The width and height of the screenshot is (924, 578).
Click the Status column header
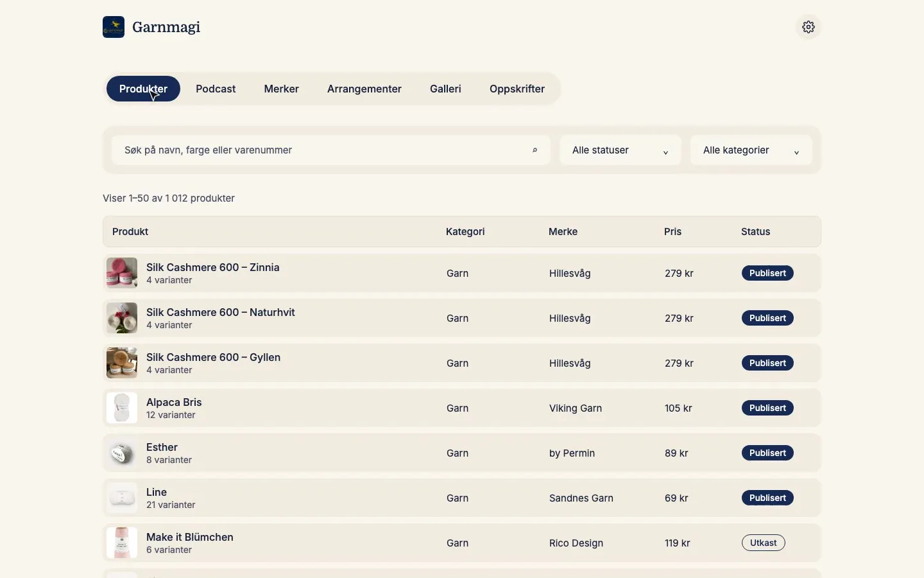(x=755, y=232)
